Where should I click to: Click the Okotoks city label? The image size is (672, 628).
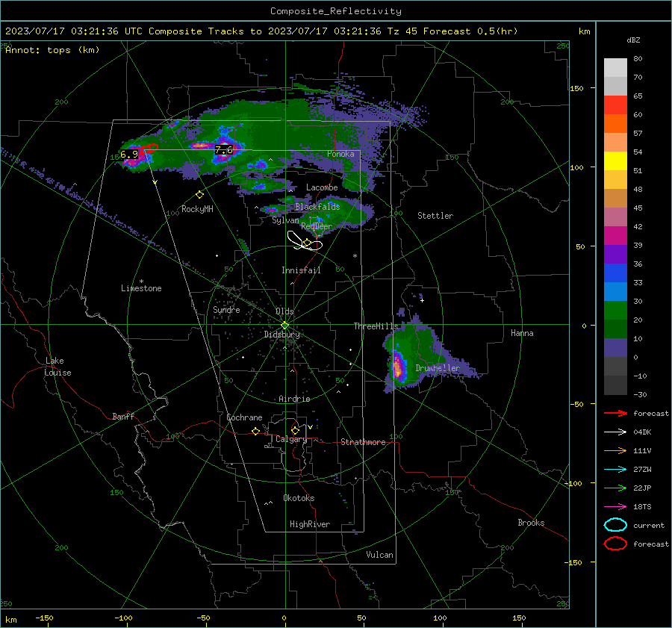299,498
